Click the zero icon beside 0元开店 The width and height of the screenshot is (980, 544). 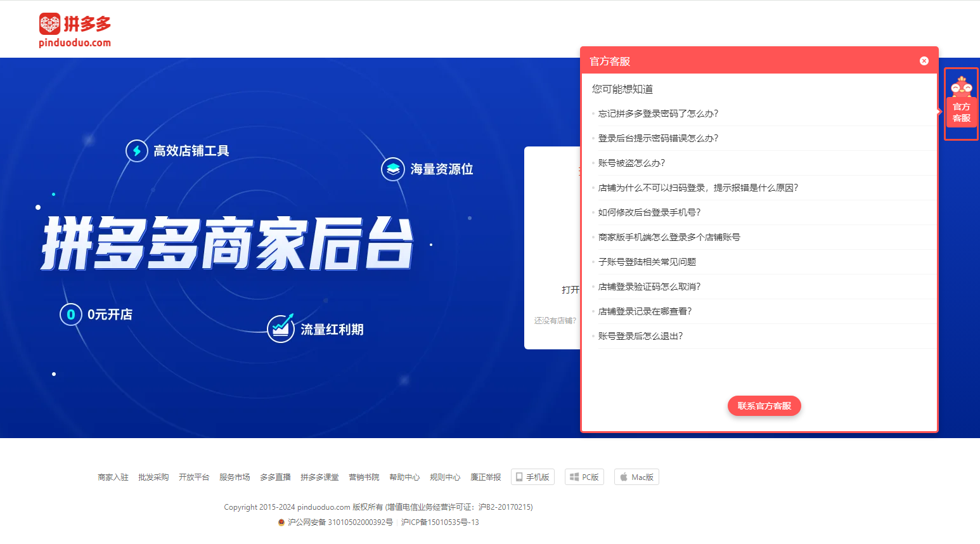[x=71, y=314]
